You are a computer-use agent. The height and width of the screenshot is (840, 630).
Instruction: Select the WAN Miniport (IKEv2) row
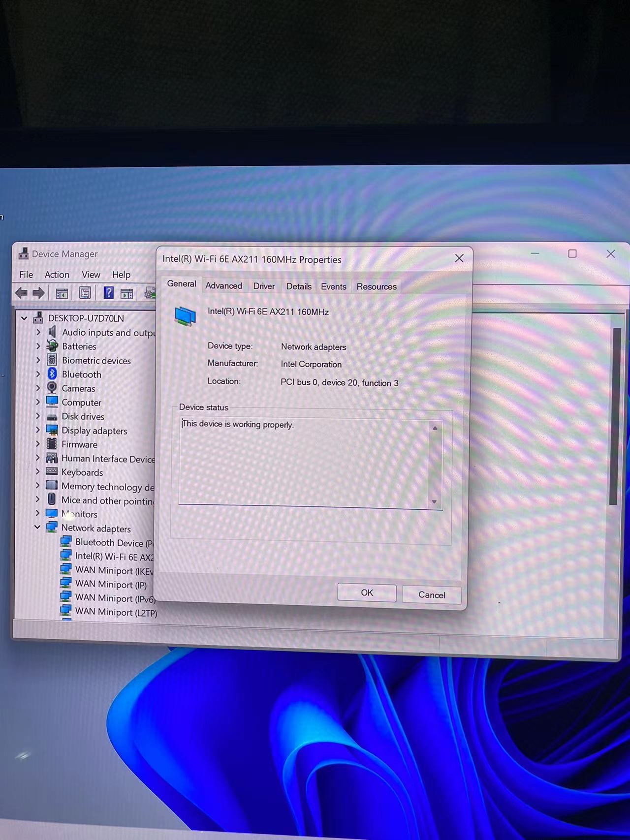(107, 570)
